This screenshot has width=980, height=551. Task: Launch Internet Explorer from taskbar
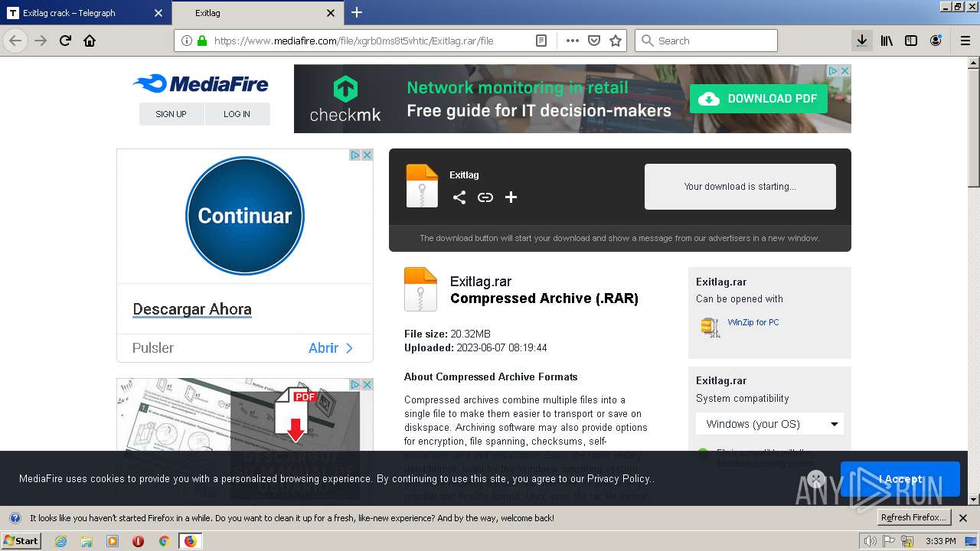click(60, 541)
